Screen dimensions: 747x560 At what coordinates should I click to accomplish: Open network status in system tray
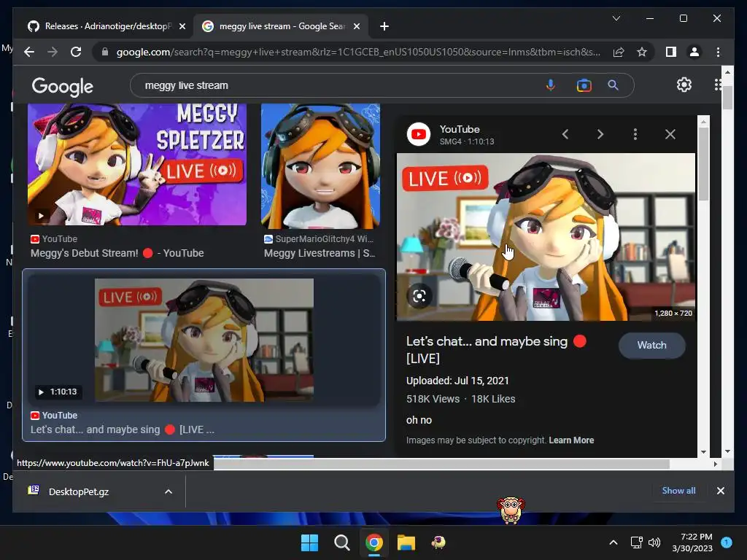[636, 542]
